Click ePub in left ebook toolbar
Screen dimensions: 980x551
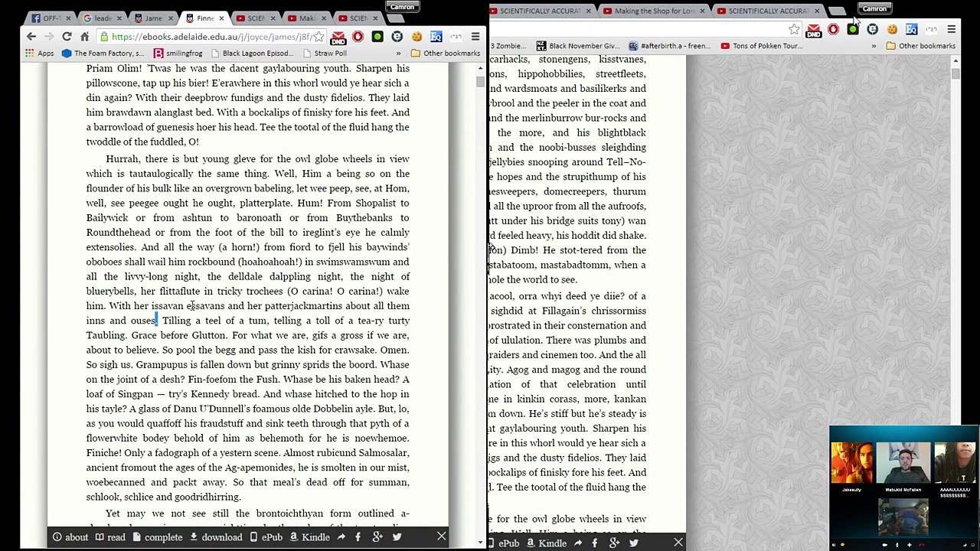tap(266, 537)
